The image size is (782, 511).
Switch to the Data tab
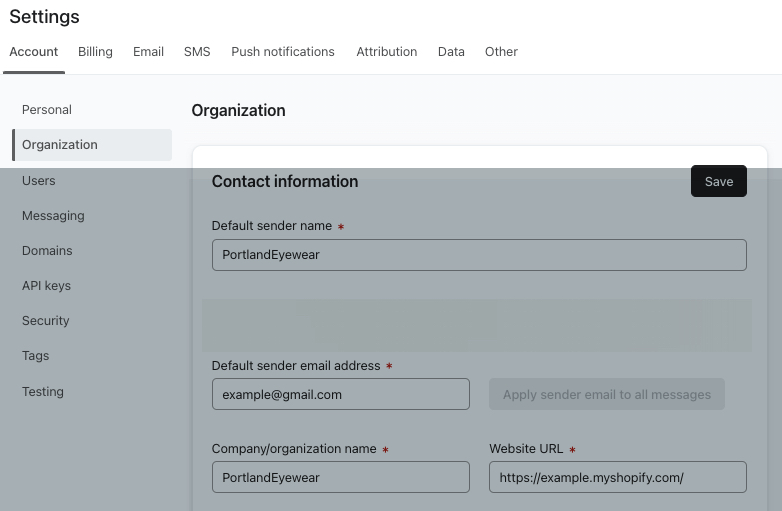coord(451,52)
